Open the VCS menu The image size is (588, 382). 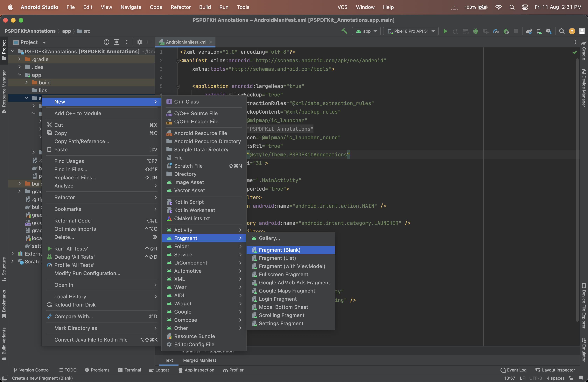pos(342,7)
